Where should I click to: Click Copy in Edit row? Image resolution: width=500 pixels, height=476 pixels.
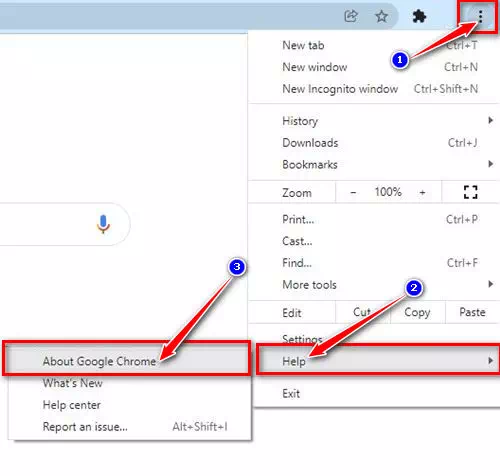pos(417,312)
